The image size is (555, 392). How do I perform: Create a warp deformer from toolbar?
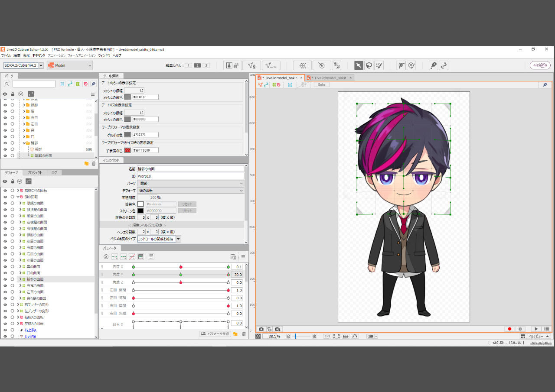tap(302, 65)
